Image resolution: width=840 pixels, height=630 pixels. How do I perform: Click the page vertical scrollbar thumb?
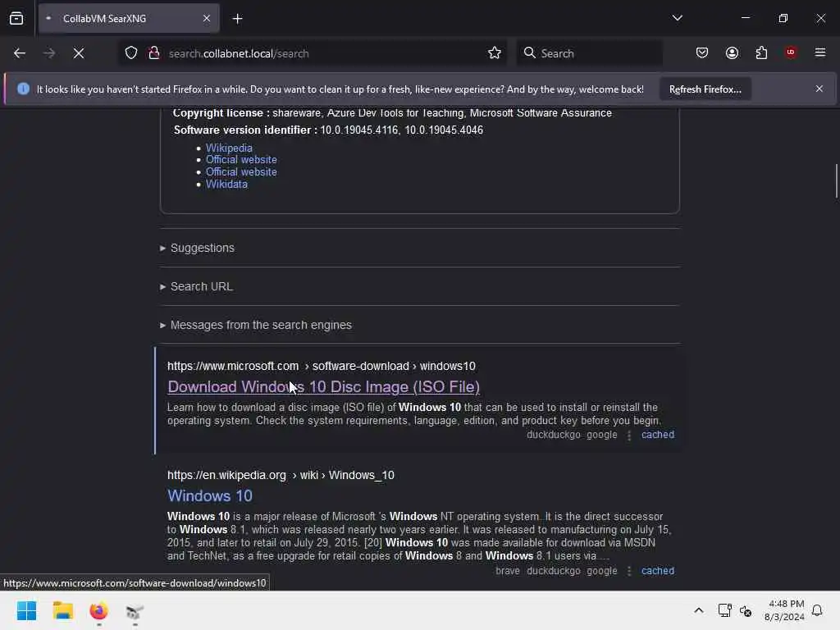(x=836, y=181)
